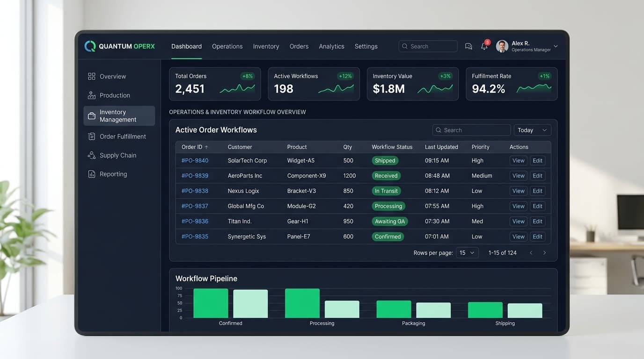Click the Workflow Status column header
The height and width of the screenshot is (359, 644).
(392, 147)
